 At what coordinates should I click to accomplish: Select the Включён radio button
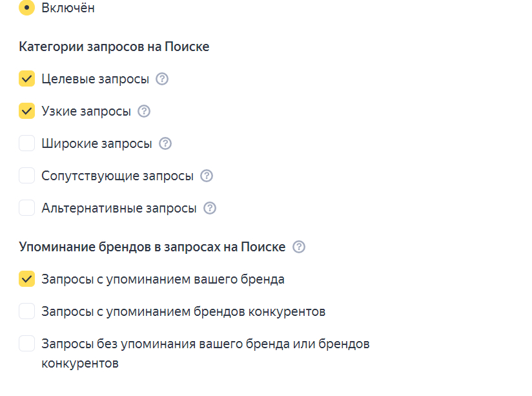(x=26, y=8)
